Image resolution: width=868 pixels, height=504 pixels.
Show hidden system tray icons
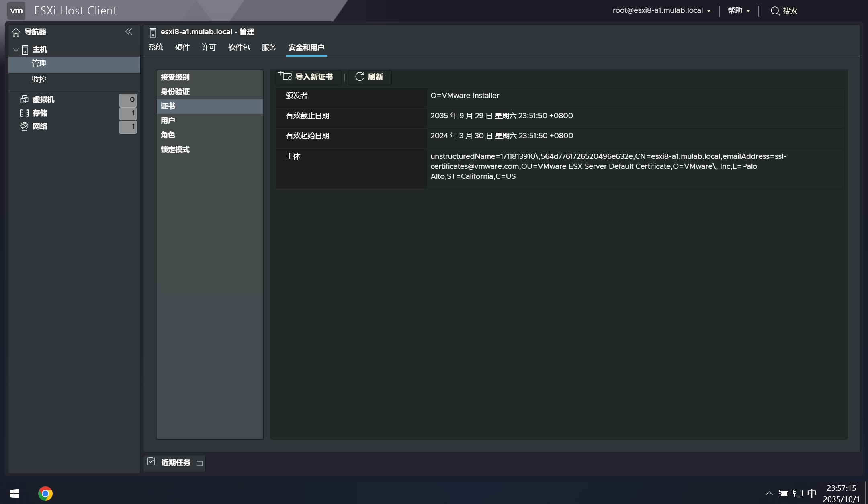(x=769, y=493)
